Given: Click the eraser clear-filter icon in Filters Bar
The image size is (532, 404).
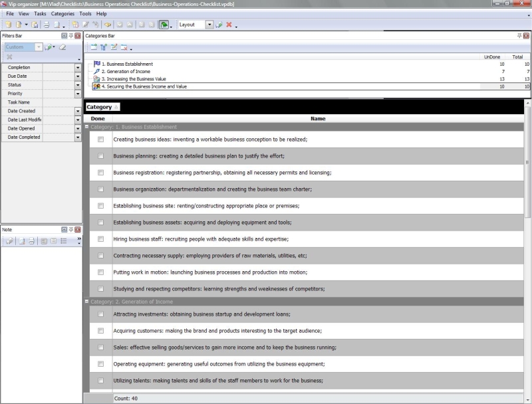Looking at the screenshot, I should [x=63, y=47].
